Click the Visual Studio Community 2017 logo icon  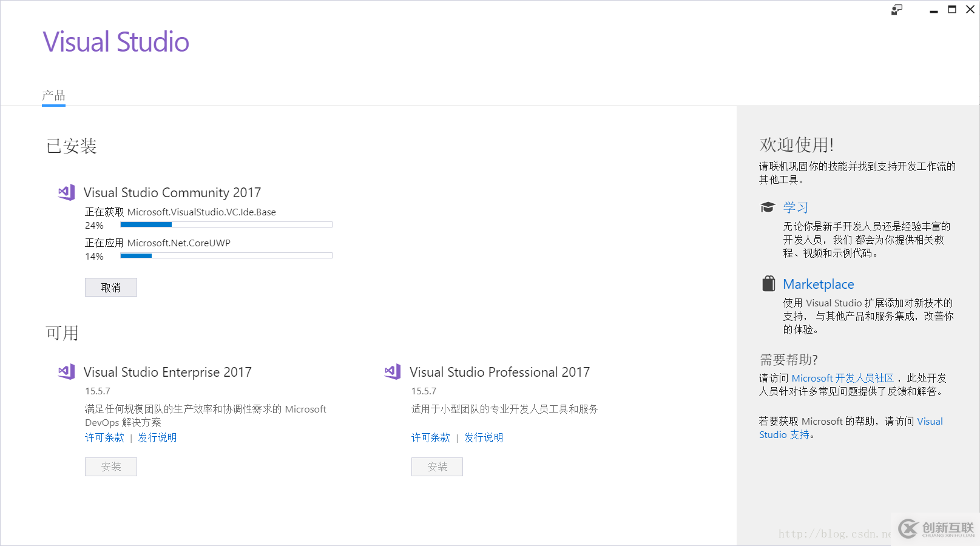67,192
